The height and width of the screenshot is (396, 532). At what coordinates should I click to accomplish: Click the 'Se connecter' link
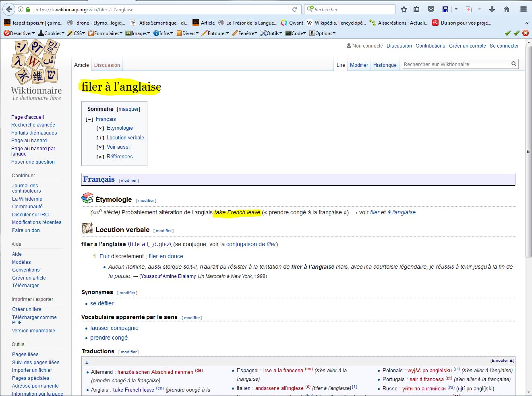coord(504,46)
